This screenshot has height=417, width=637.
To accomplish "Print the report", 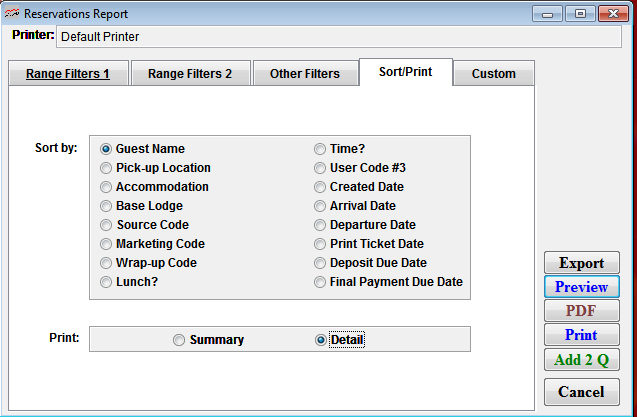I will pyautogui.click(x=582, y=334).
